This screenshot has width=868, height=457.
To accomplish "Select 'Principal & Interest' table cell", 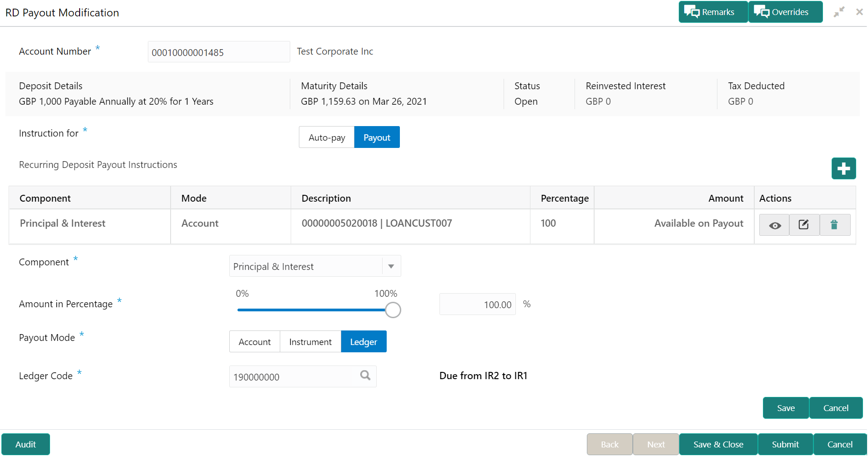I will (90, 226).
